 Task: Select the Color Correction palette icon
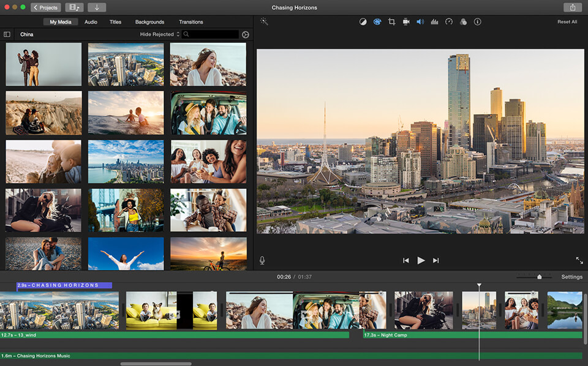point(377,21)
